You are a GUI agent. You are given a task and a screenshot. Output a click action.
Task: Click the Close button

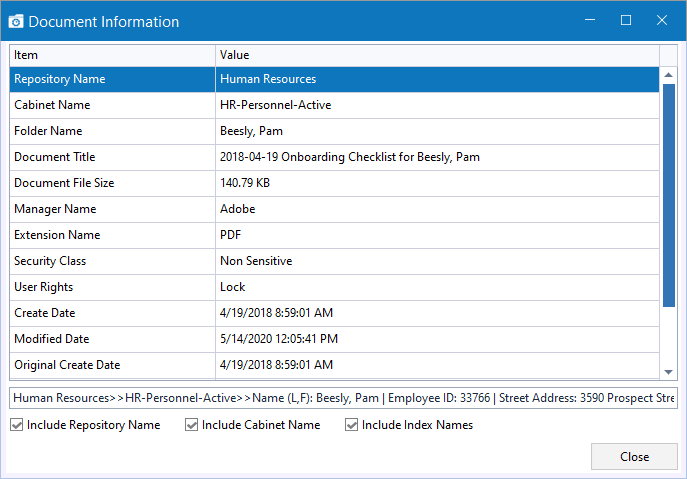point(634,457)
